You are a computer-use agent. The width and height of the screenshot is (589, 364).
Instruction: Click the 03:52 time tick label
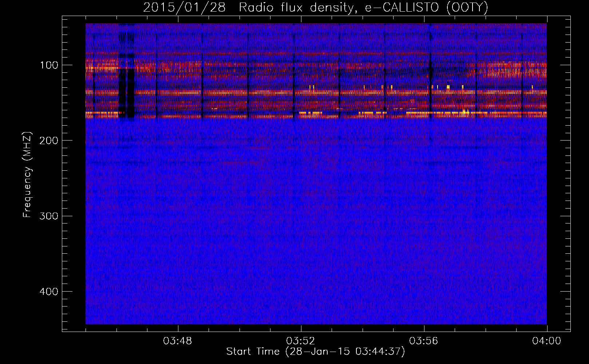301,341
